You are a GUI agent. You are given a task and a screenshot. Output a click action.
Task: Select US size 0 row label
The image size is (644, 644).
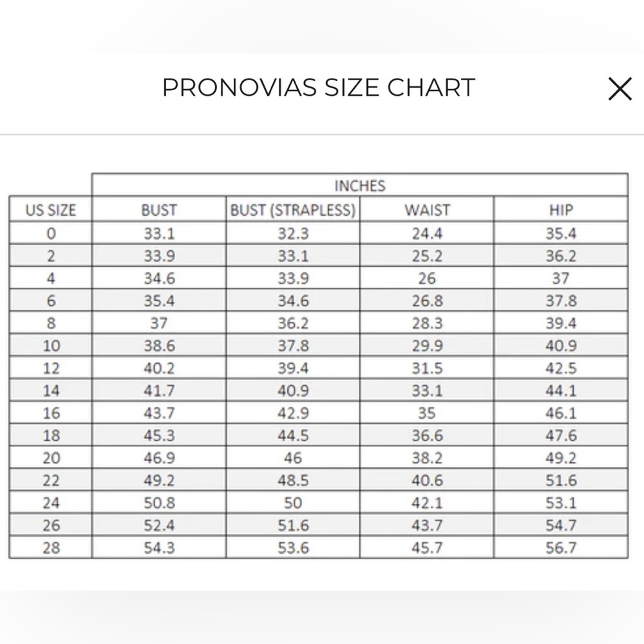click(51, 233)
